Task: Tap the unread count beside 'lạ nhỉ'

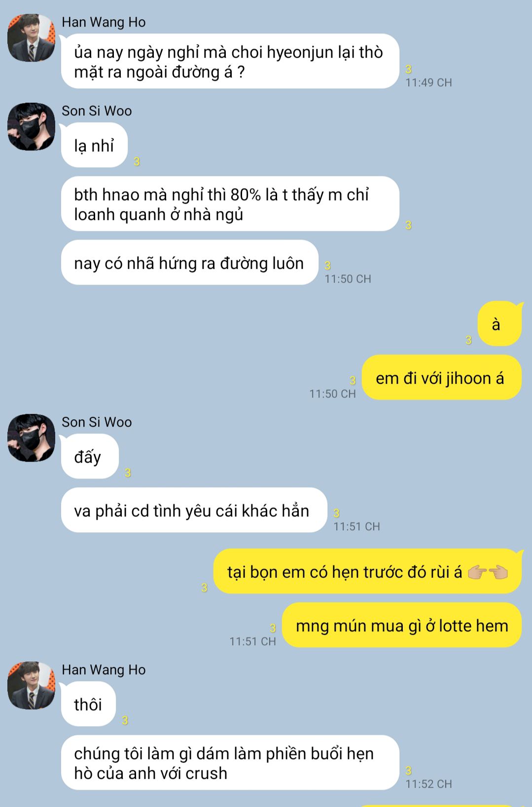Action: pyautogui.click(x=137, y=161)
